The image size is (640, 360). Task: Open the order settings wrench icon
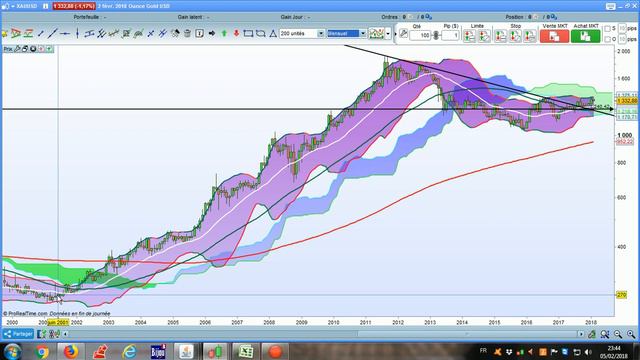pos(403,33)
